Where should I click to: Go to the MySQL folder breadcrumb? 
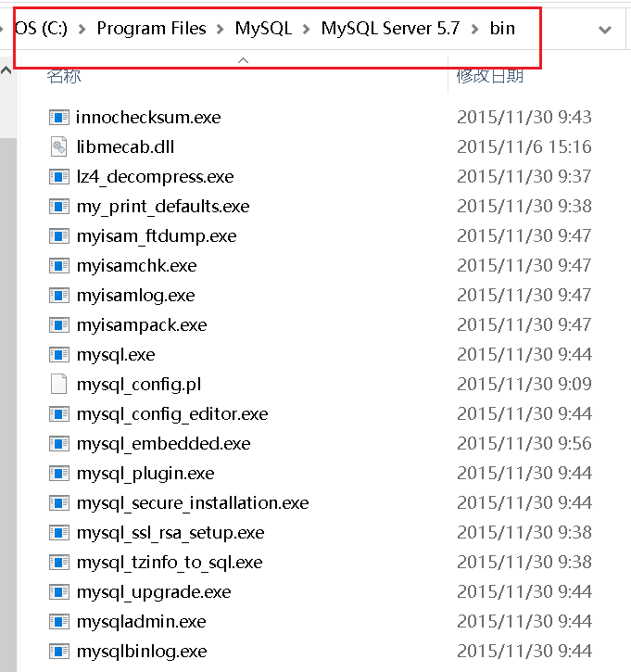tap(263, 29)
